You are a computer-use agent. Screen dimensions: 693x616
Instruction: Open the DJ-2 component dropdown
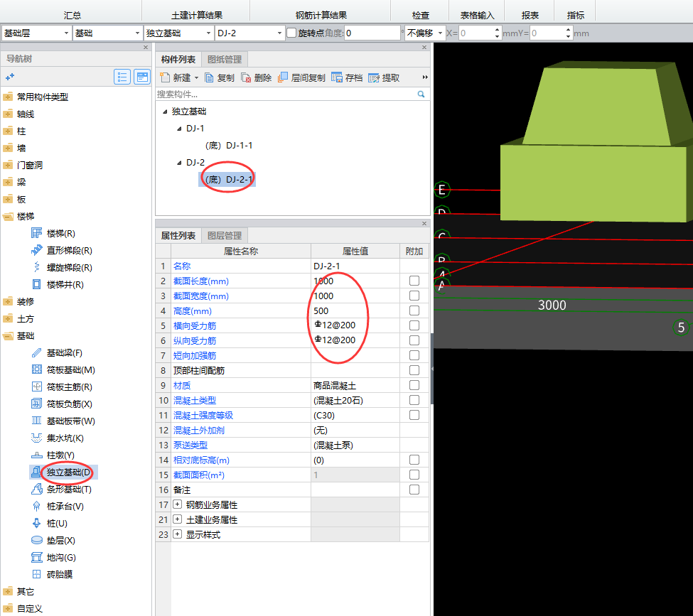coord(249,33)
